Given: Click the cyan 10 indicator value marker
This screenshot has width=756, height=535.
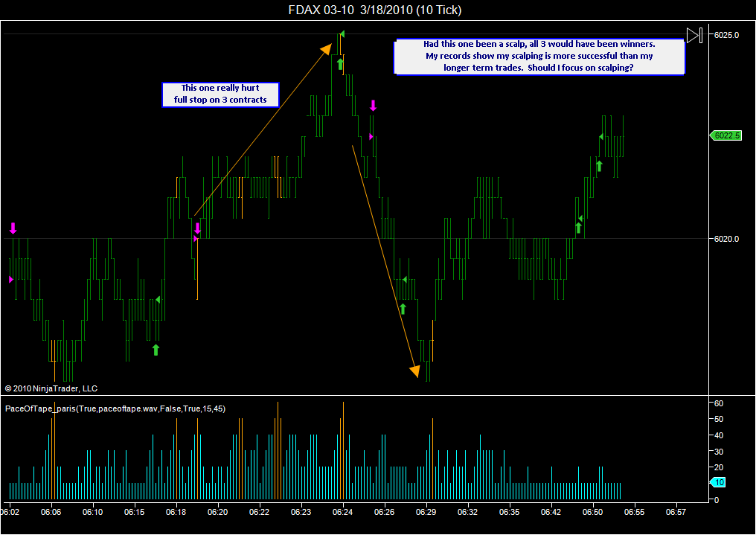Looking at the screenshot, I should 718,482.
